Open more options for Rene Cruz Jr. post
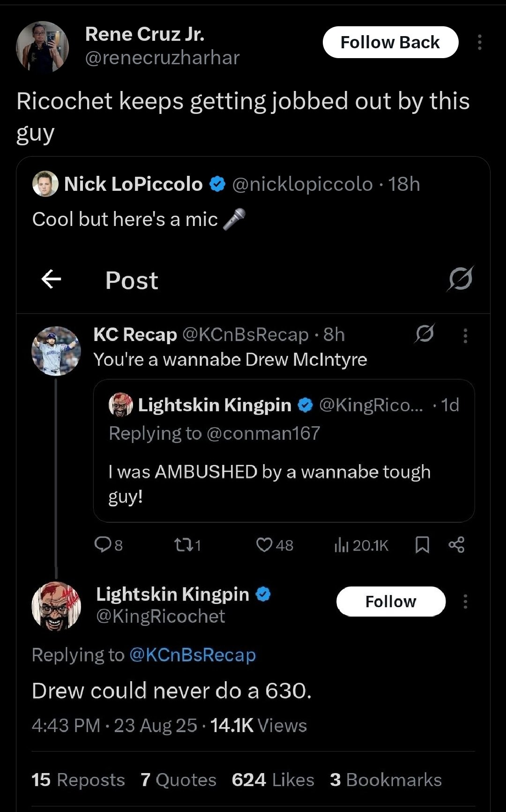Viewport: 506px width, 812px height. [479, 42]
